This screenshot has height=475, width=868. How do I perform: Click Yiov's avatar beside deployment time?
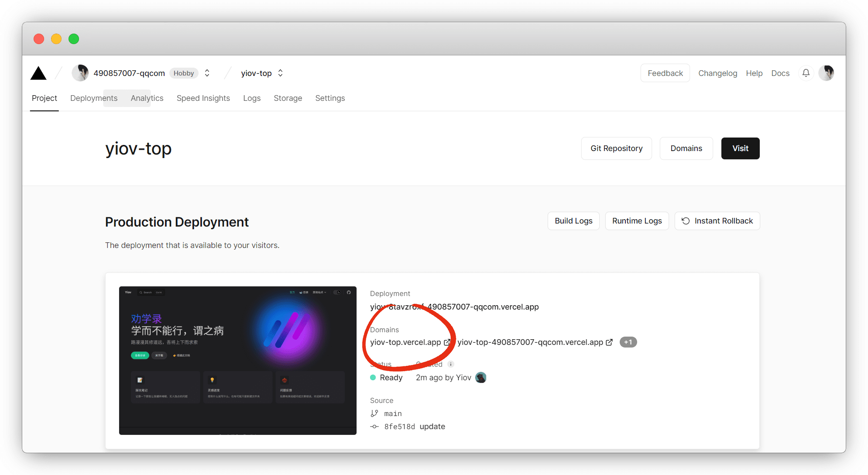[480, 378]
